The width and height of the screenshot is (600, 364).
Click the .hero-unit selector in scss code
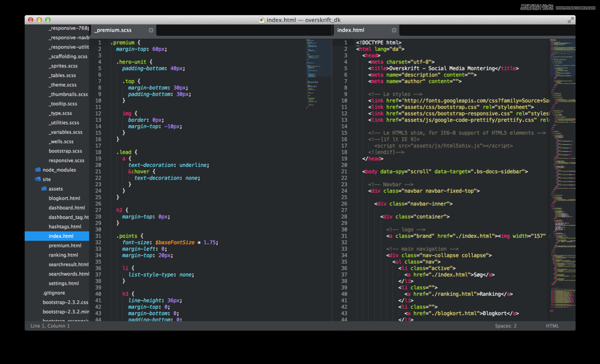point(131,62)
